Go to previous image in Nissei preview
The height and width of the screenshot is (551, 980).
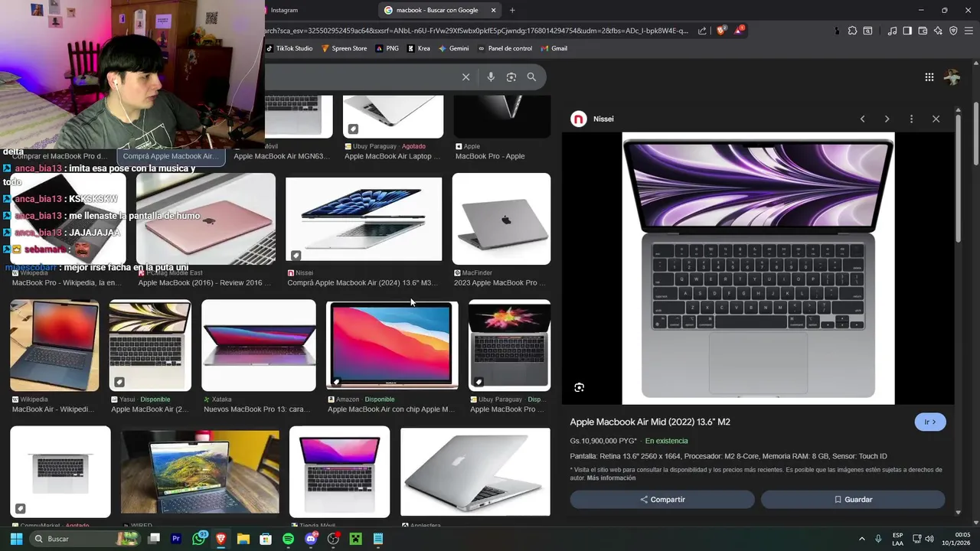862,119
